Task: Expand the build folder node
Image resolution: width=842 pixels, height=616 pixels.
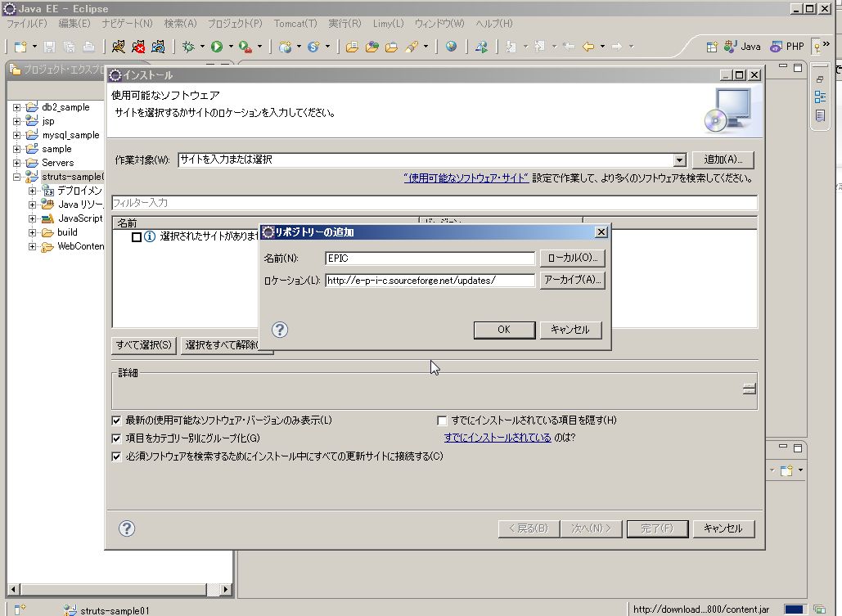Action: (x=32, y=232)
